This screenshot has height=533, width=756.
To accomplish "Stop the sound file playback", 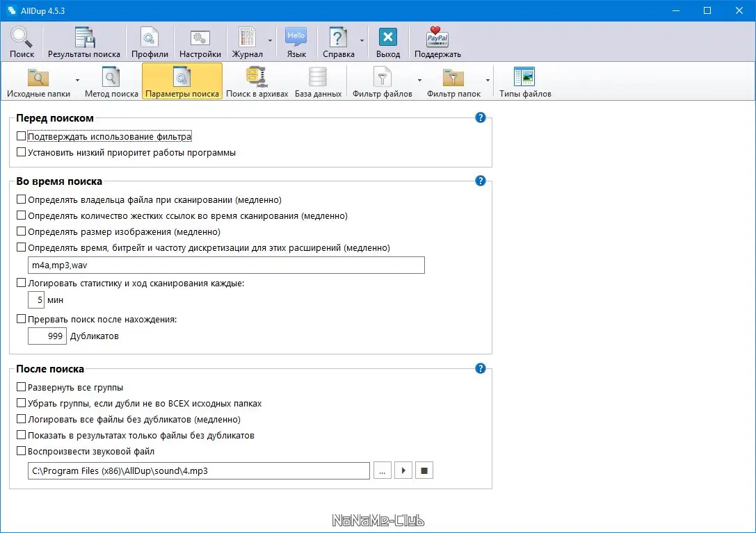I will click(424, 471).
